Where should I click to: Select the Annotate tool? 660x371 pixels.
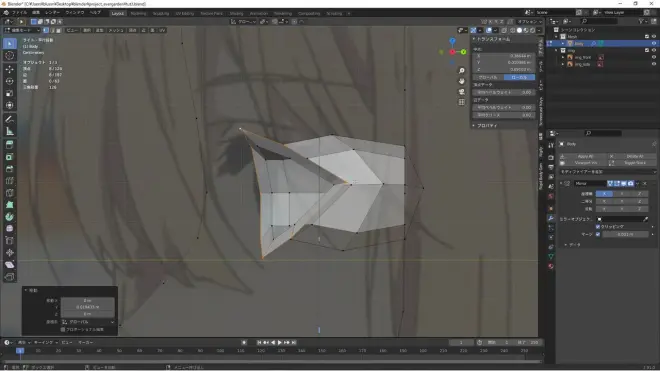coord(10,120)
